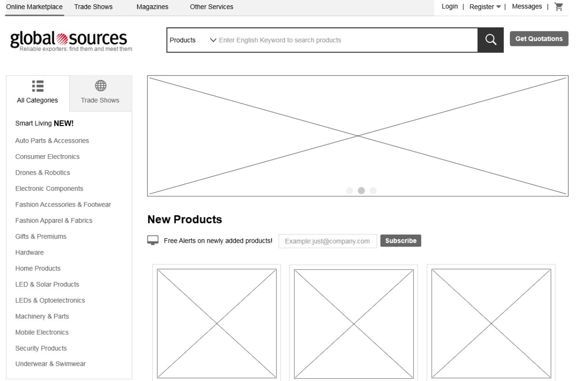This screenshot has height=381, width=588.
Task: Click the monitor icon beside free alerts text
Action: coord(152,240)
